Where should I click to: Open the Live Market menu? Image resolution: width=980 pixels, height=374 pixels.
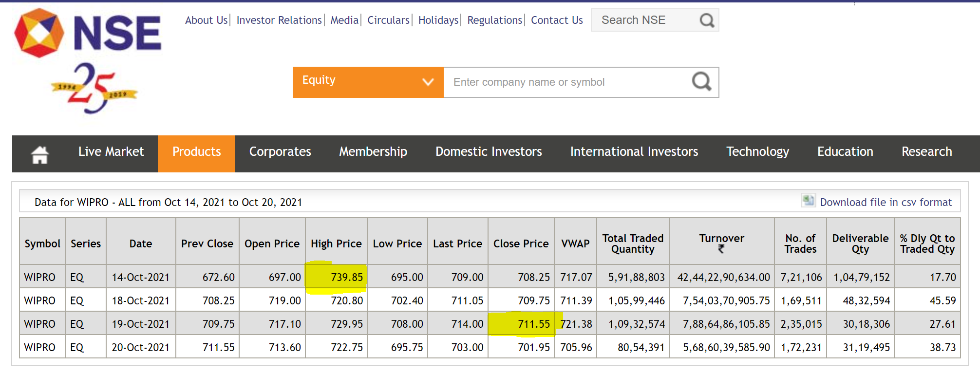pos(111,152)
